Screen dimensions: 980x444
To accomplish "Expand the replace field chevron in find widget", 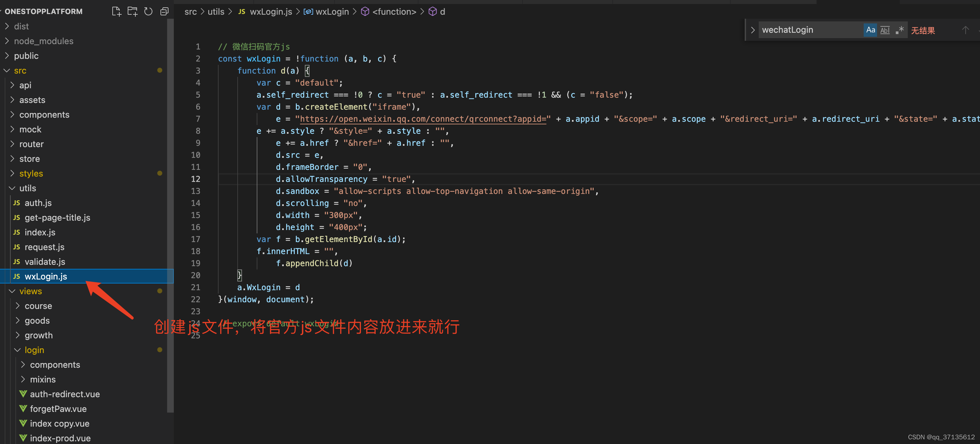I will [752, 30].
